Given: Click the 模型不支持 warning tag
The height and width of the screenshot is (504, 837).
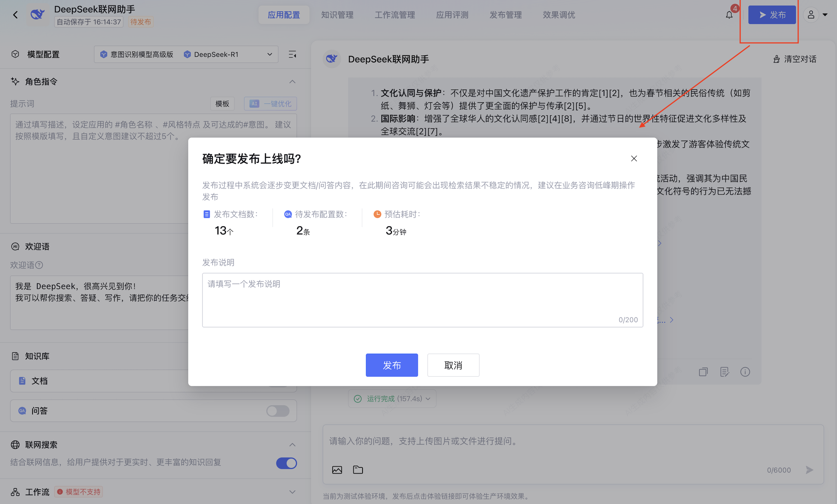Looking at the screenshot, I should tap(79, 492).
